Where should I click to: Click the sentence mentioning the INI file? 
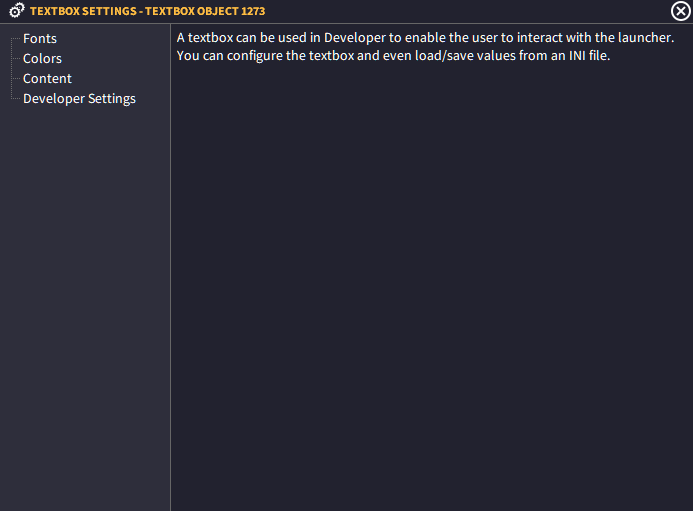pos(393,56)
